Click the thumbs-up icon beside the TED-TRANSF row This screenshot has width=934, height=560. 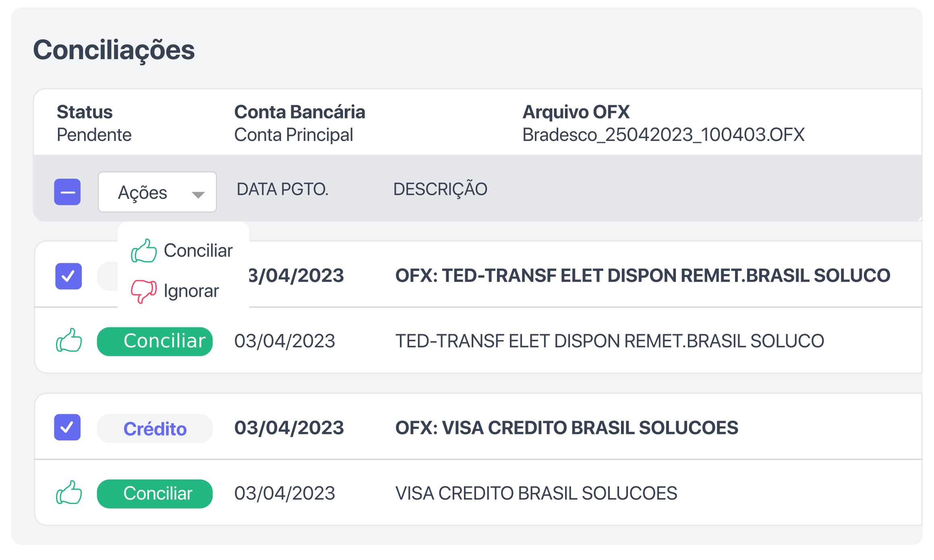[69, 340]
